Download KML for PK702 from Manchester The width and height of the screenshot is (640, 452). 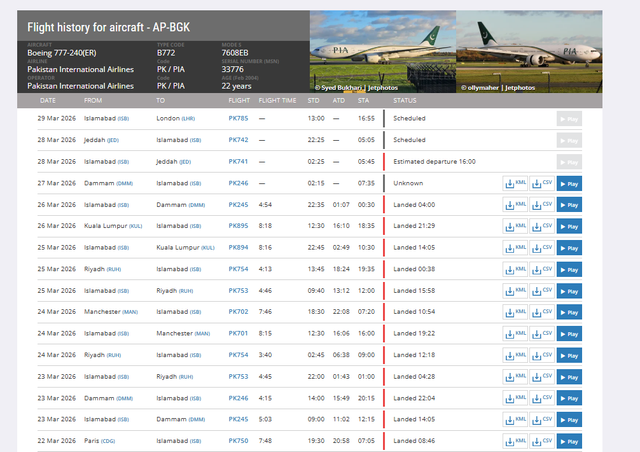(x=515, y=312)
